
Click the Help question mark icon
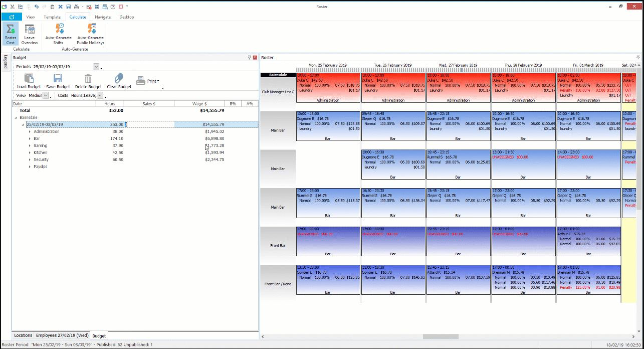click(x=113, y=7)
